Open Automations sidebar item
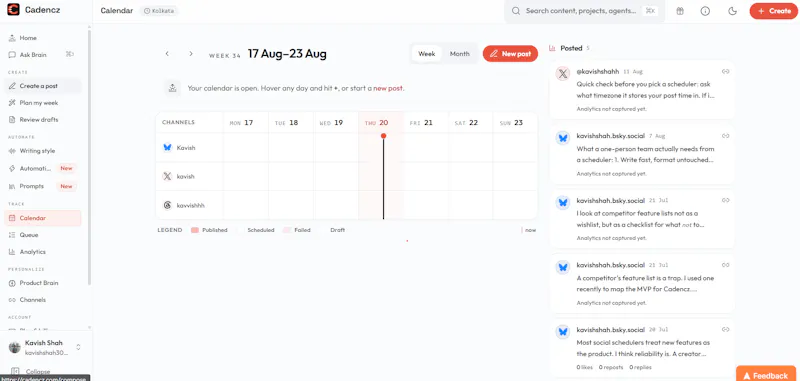 [42, 168]
